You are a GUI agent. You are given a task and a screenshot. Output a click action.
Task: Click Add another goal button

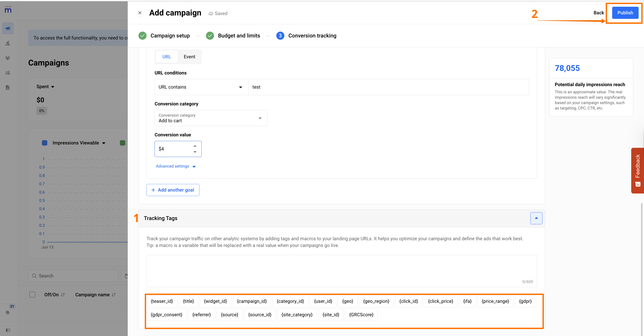coord(173,190)
